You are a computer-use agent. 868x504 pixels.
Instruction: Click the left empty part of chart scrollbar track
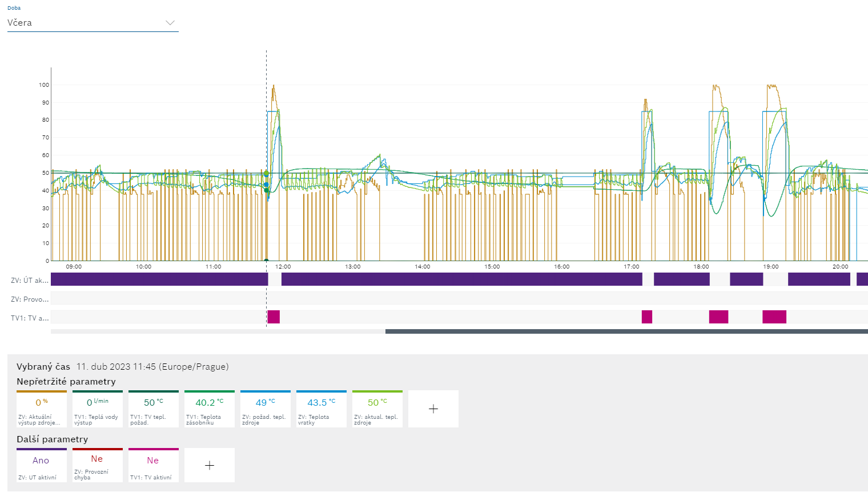tap(217, 331)
